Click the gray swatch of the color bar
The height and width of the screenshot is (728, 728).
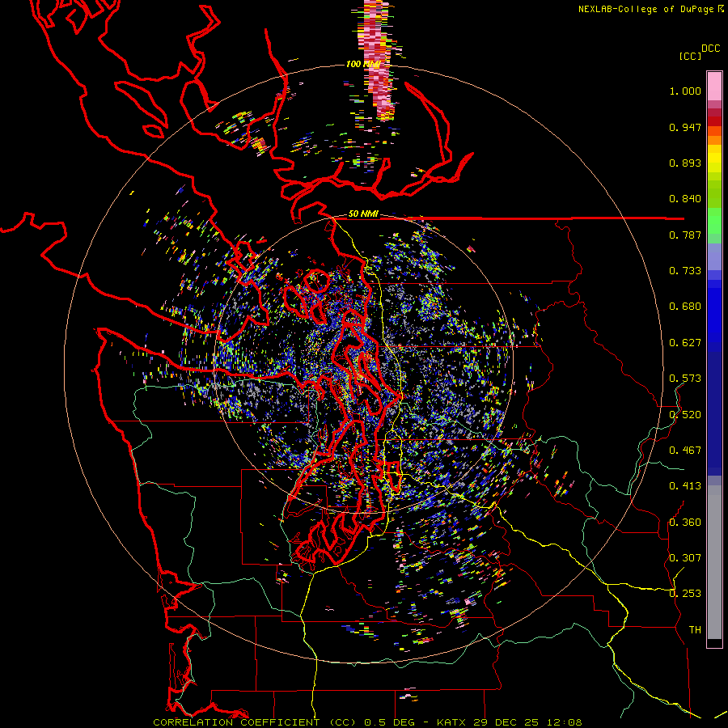(714, 562)
